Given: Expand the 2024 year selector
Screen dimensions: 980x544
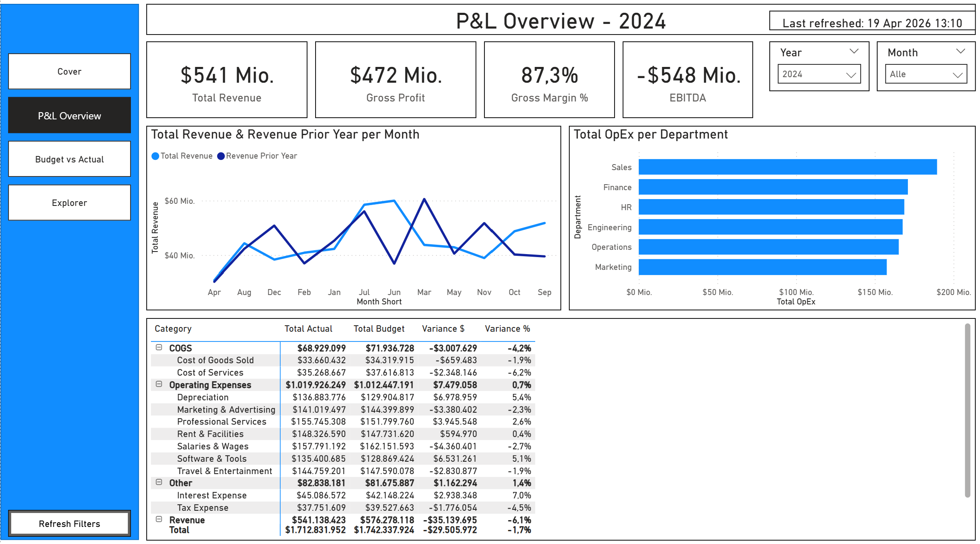Looking at the screenshot, I should click(819, 74).
